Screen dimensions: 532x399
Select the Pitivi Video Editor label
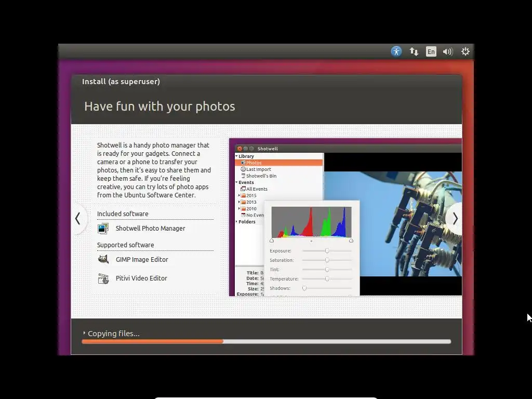pos(141,278)
